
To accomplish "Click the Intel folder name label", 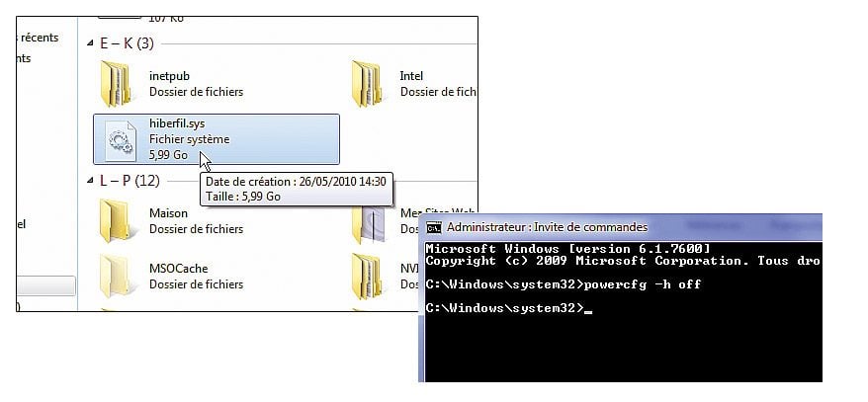I will pos(411,76).
